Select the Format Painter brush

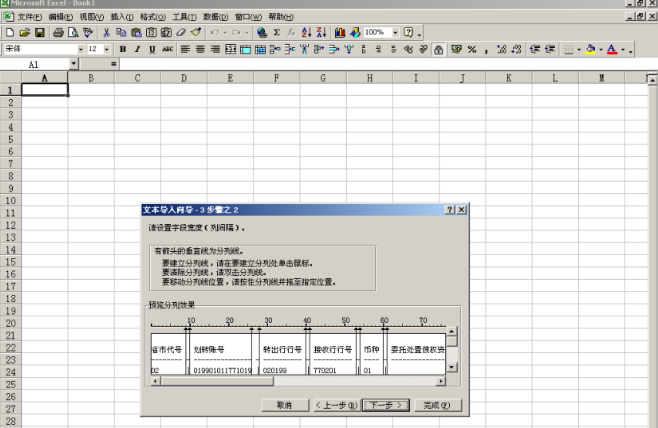pyautogui.click(x=196, y=32)
